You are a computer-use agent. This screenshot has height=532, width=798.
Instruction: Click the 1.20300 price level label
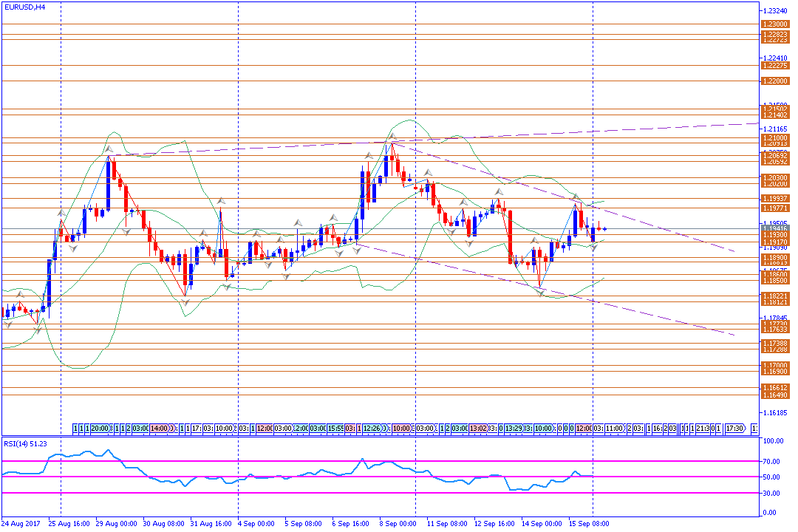[775, 177]
